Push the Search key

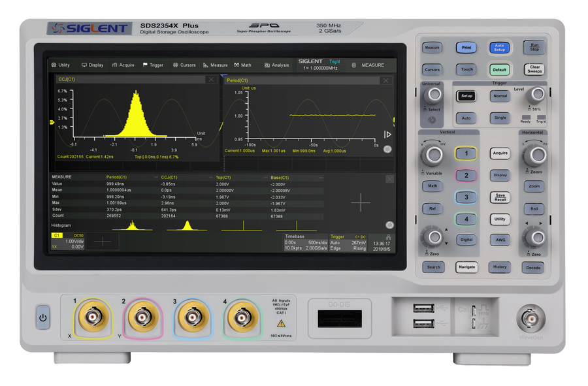(x=433, y=267)
